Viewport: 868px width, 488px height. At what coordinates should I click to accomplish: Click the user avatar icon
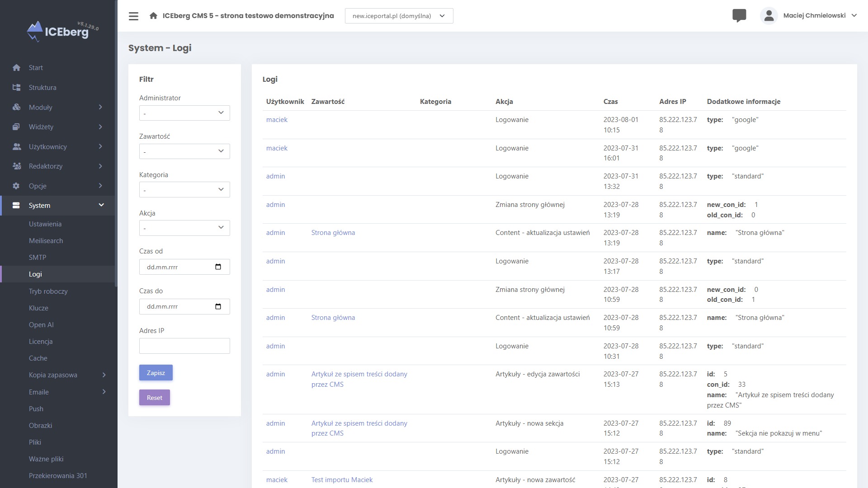coord(769,16)
